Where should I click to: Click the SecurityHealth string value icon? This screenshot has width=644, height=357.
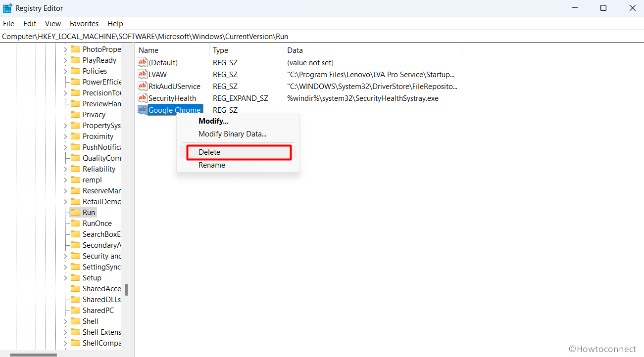(143, 98)
